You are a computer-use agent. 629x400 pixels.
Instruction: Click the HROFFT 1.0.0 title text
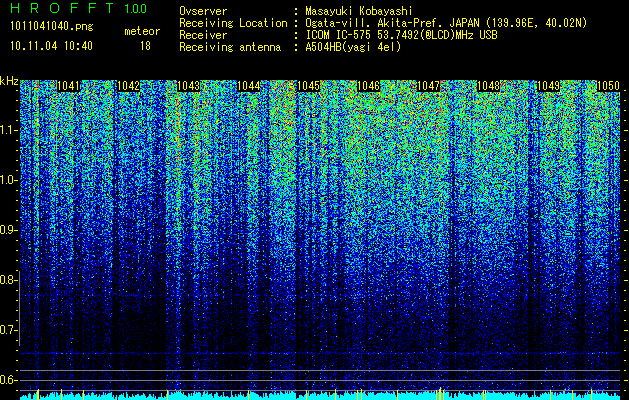(79, 8)
